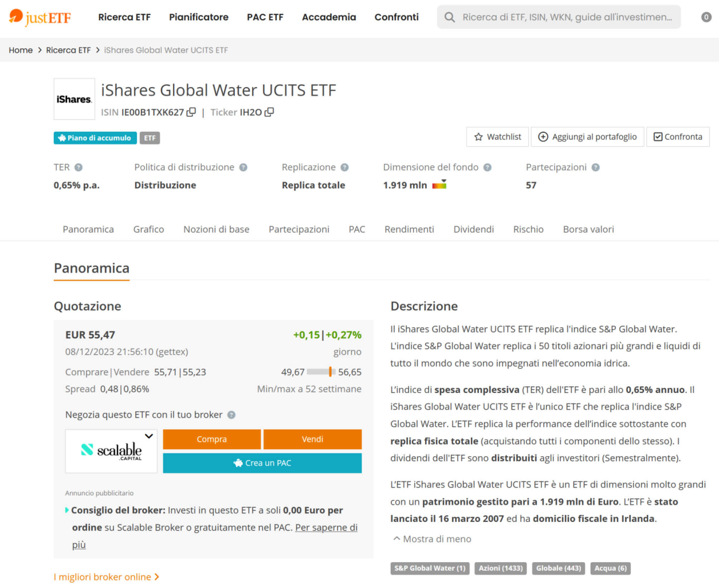Click the justETF logo

pyautogui.click(x=40, y=17)
